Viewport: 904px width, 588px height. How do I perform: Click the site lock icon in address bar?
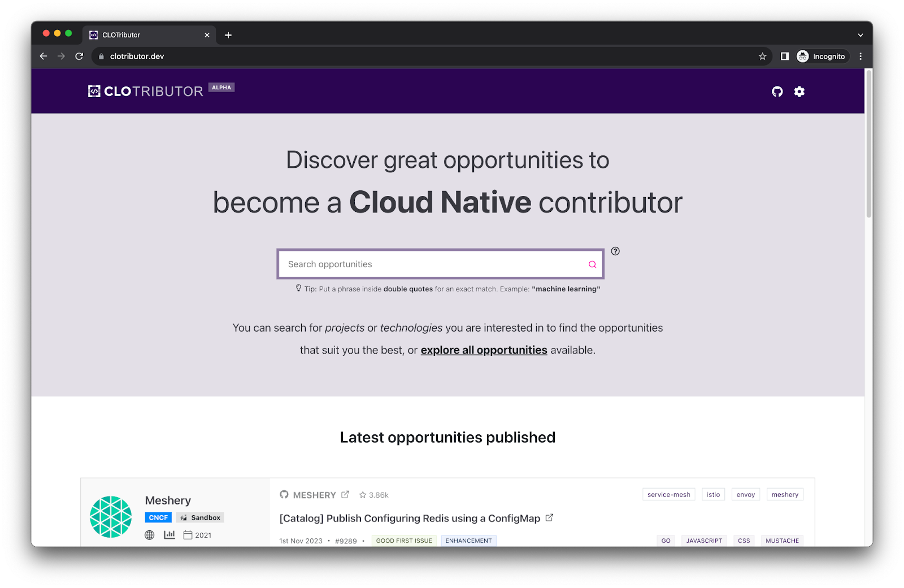[x=102, y=56]
